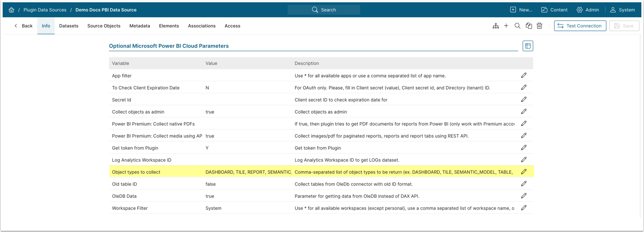Click the duplicate data source icon
The height and width of the screenshot is (232, 644).
[529, 26]
